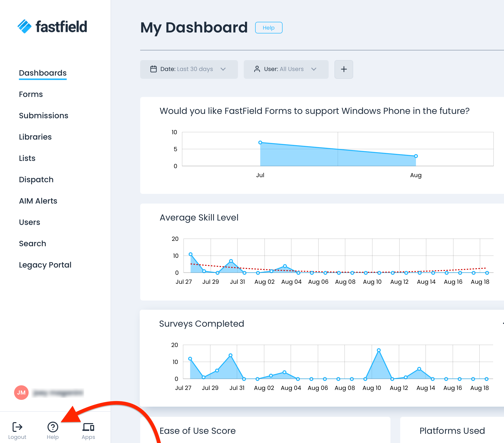Open Submissions from the sidebar

(x=43, y=116)
